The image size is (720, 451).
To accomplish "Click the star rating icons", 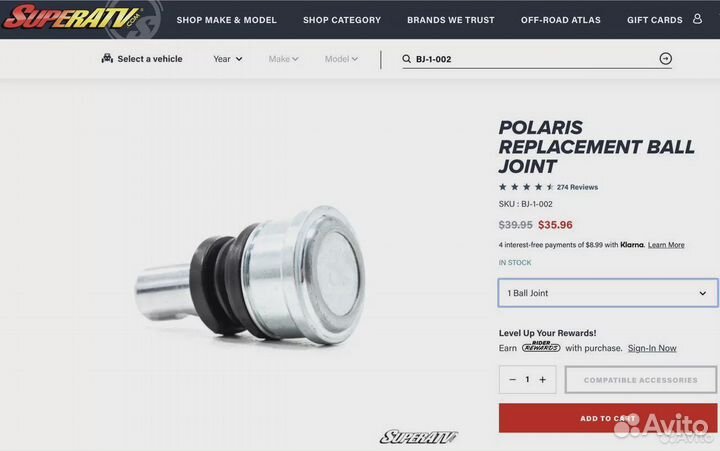I will (x=526, y=187).
